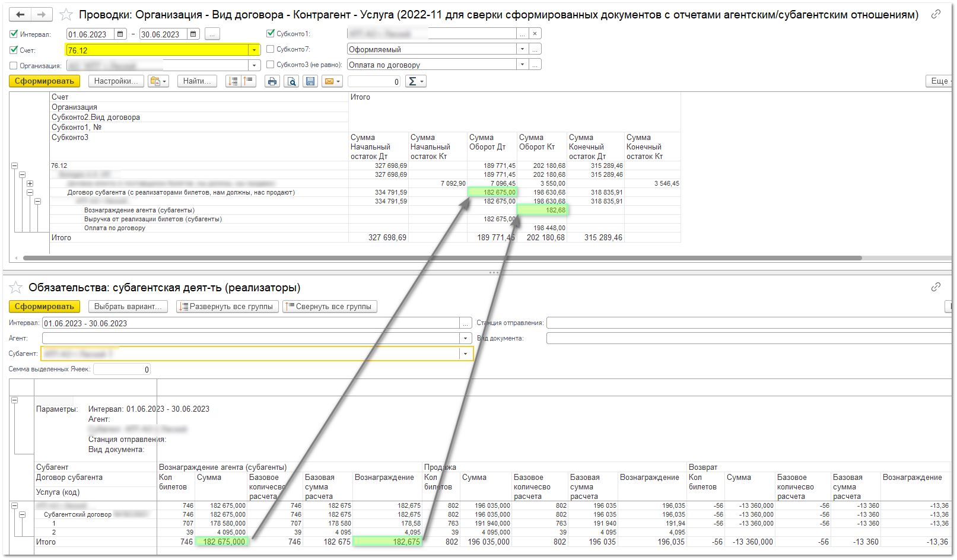This screenshot has height=560, width=957.
Task: Open calendar picker for start date 01.06.2023
Action: point(120,34)
